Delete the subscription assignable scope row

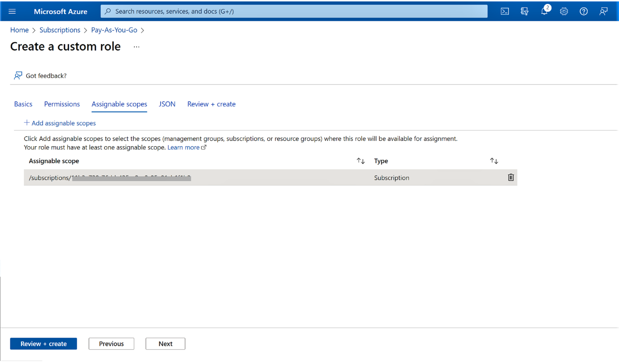pyautogui.click(x=510, y=177)
